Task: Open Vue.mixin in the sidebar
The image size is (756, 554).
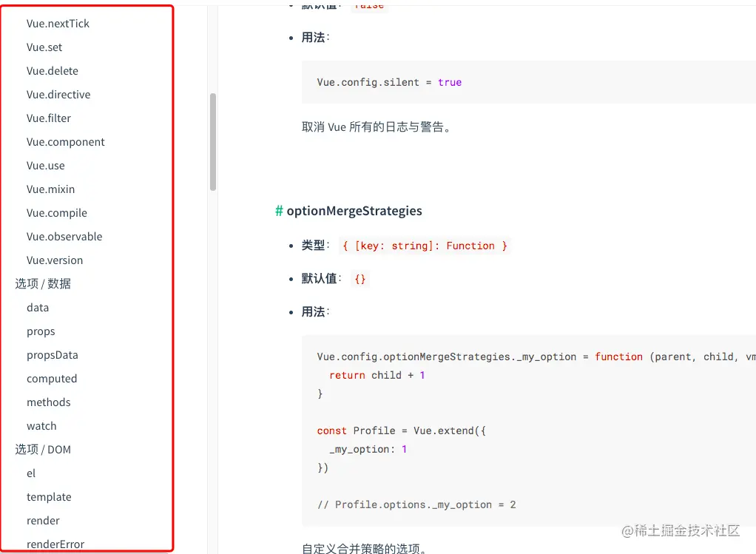Action: pos(50,189)
